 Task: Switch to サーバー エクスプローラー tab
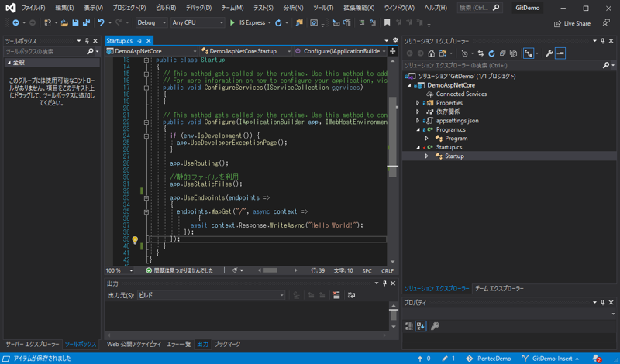tap(32, 344)
